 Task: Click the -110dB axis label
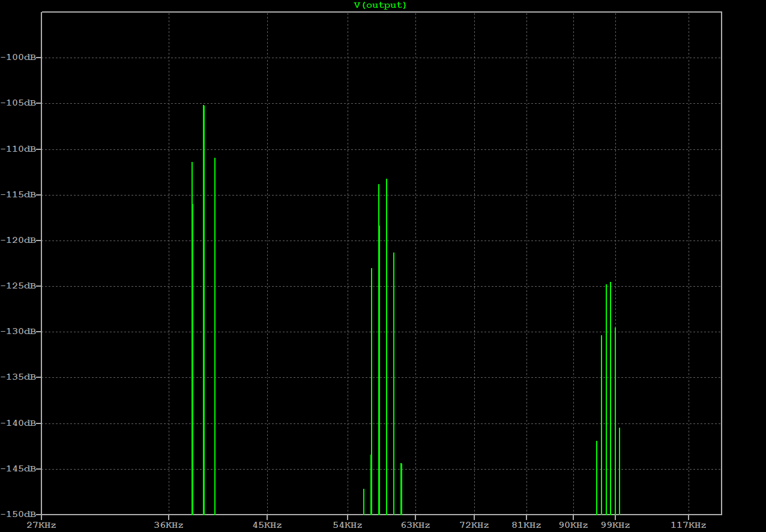19,149
